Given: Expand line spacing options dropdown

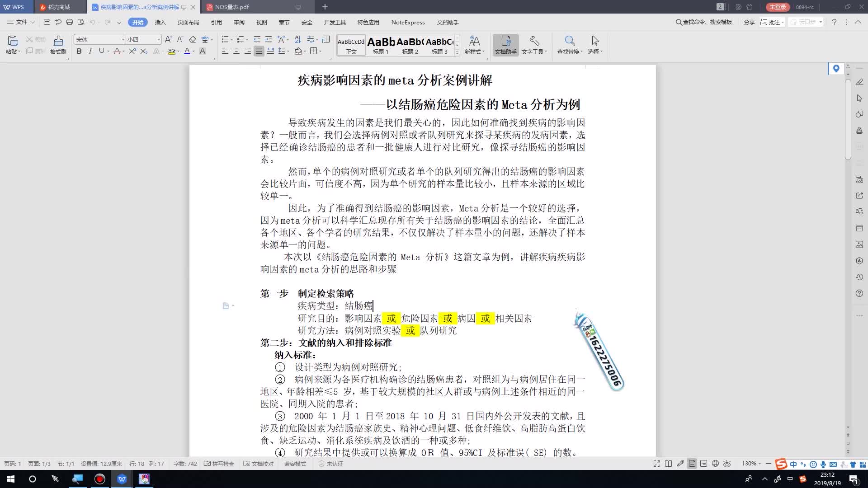Looking at the screenshot, I should (288, 52).
